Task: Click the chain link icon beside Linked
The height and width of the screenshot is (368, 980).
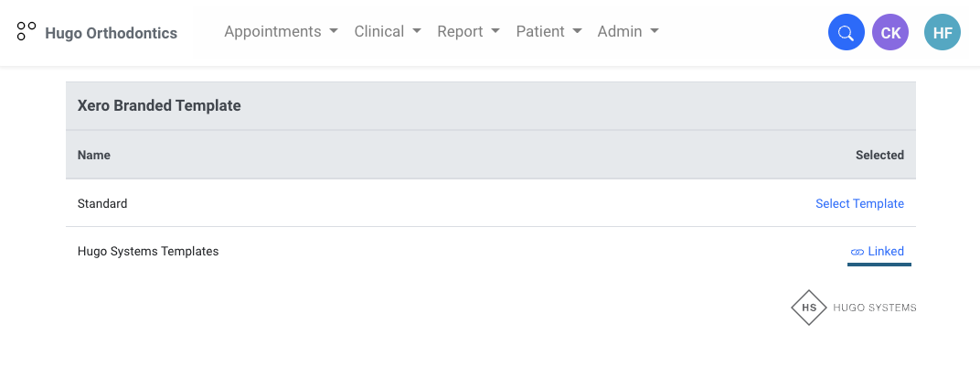Action: tap(857, 252)
